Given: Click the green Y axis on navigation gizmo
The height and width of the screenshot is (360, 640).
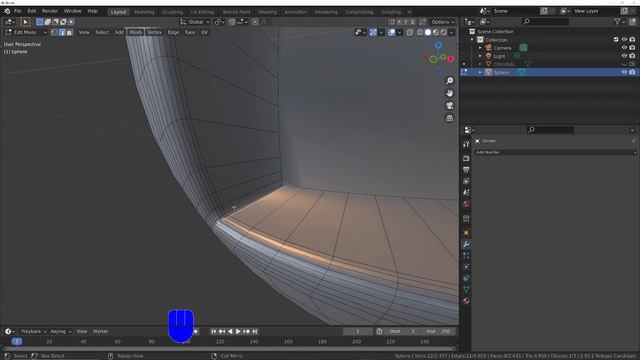Looking at the screenshot, I should [x=433, y=60].
